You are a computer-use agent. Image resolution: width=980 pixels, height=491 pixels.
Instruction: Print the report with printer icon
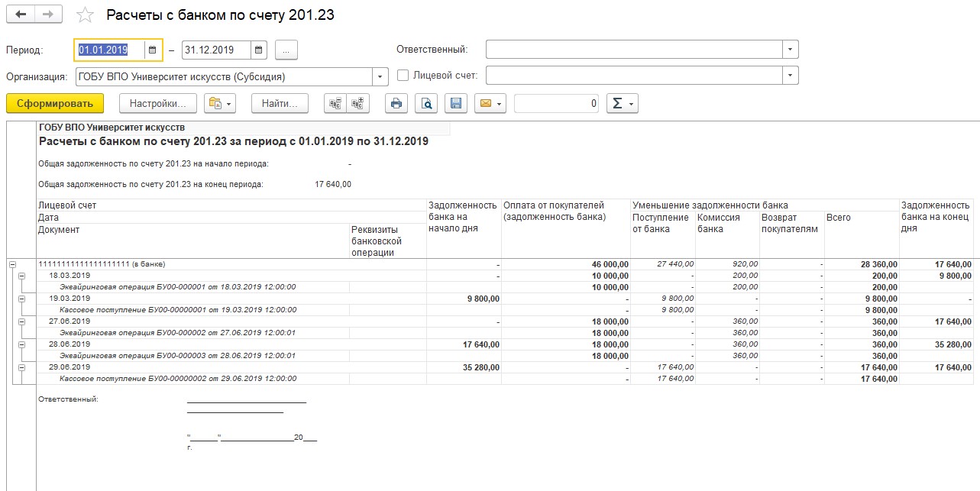pos(396,103)
